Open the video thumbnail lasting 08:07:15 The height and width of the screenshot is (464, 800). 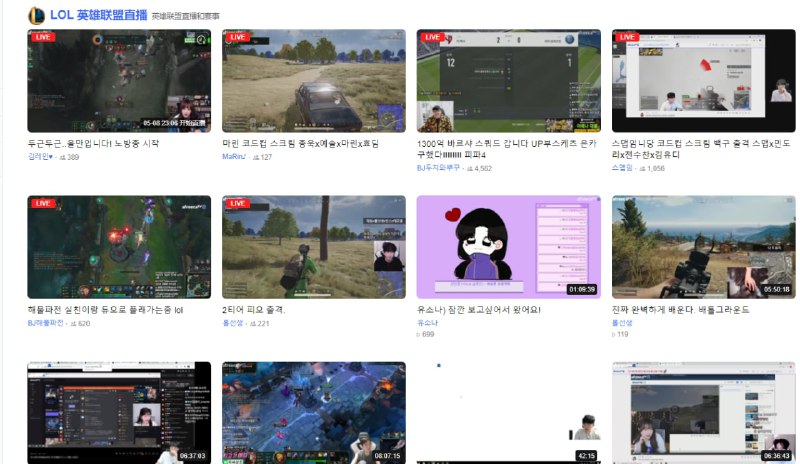click(314, 413)
